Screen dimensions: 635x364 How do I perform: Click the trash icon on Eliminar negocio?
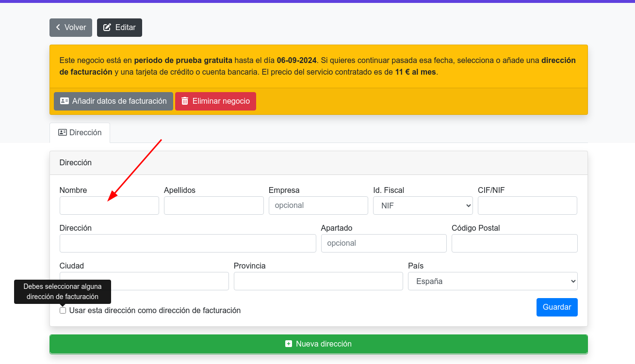185,101
